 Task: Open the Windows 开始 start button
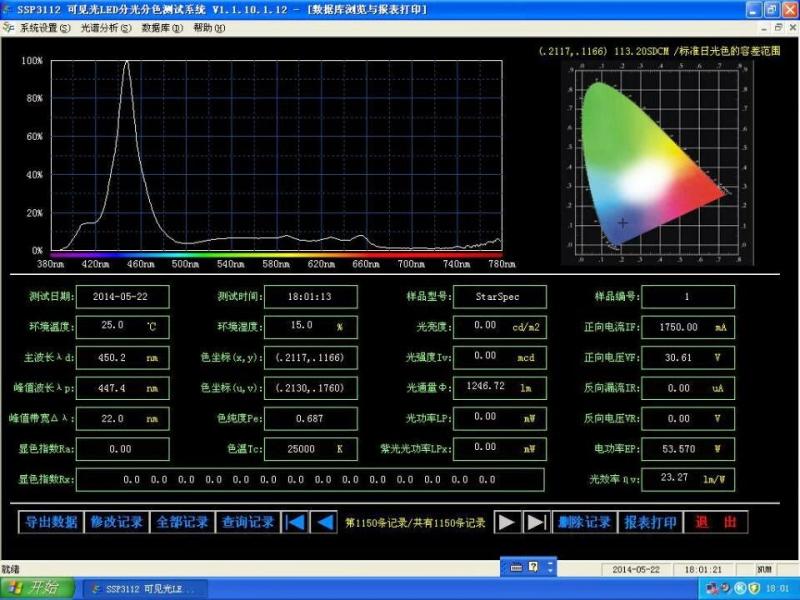pyautogui.click(x=37, y=588)
